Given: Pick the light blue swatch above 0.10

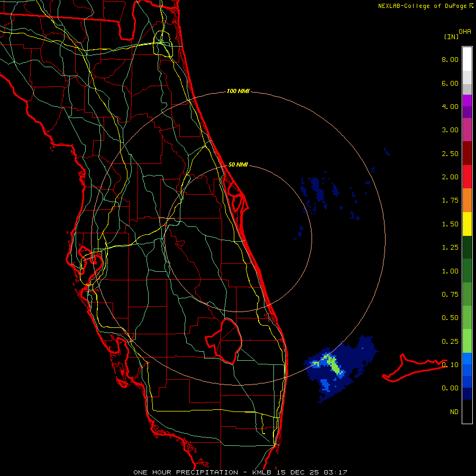Looking at the screenshot, I should click(x=467, y=359).
